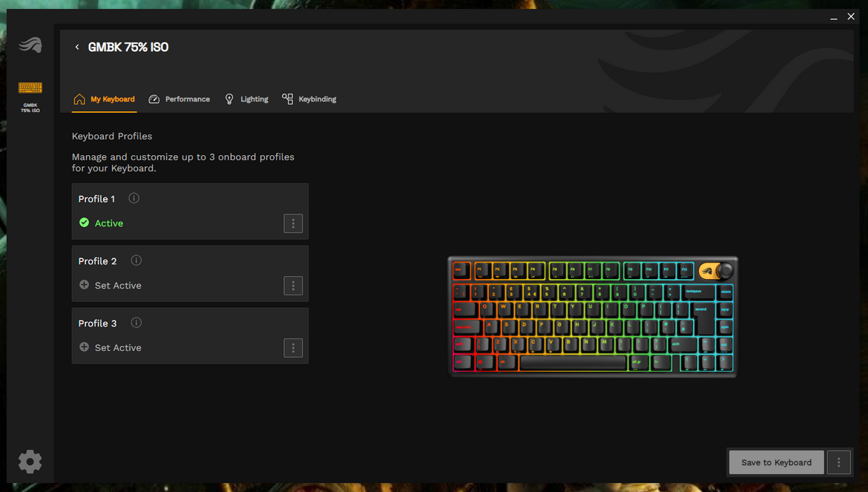Click the Save to Keyboard button
This screenshot has width=868, height=492.
pyautogui.click(x=776, y=462)
